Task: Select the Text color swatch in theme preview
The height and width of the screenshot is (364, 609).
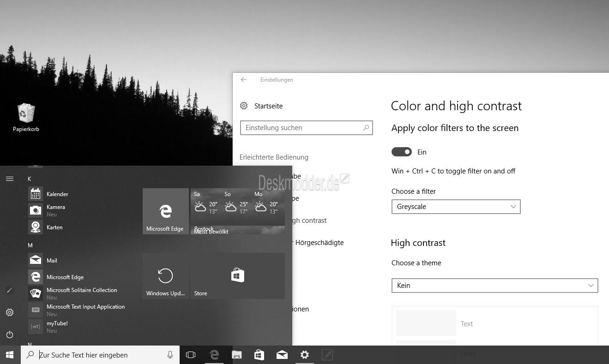Action: click(x=426, y=323)
